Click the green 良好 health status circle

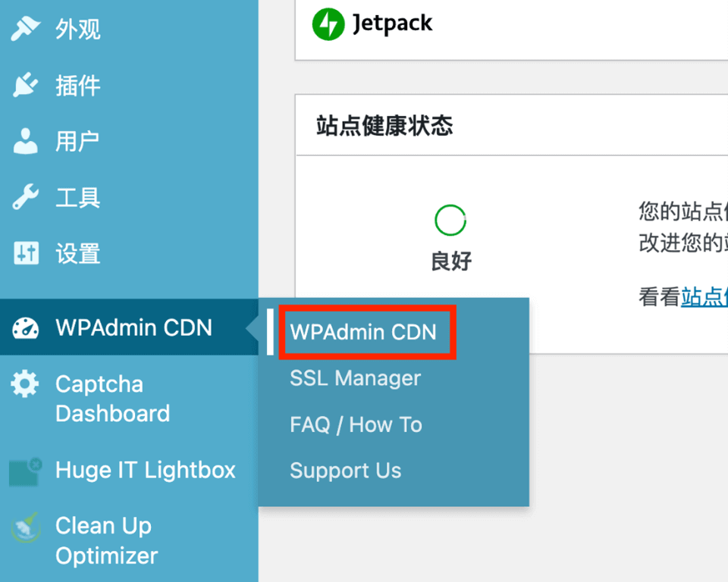coord(450,220)
